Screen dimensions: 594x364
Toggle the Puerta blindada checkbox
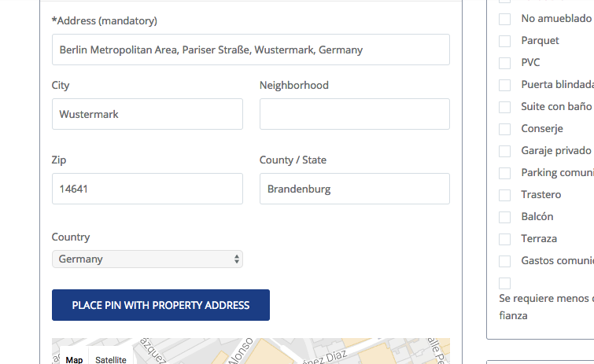504,85
